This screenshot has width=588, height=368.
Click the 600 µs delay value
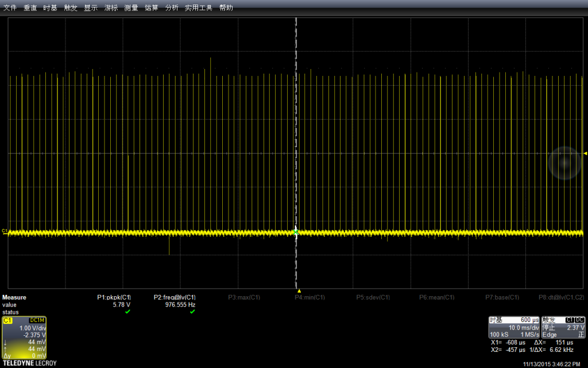pyautogui.click(x=529, y=320)
